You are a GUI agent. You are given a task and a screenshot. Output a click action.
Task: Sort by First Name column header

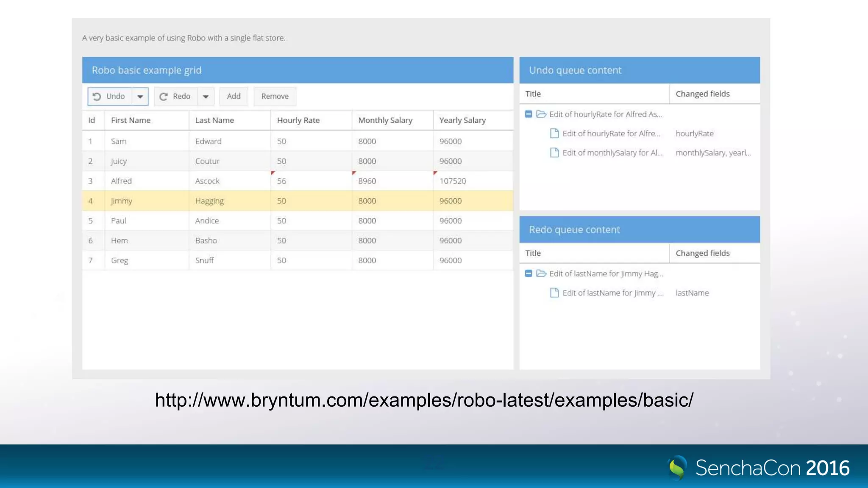click(x=147, y=120)
